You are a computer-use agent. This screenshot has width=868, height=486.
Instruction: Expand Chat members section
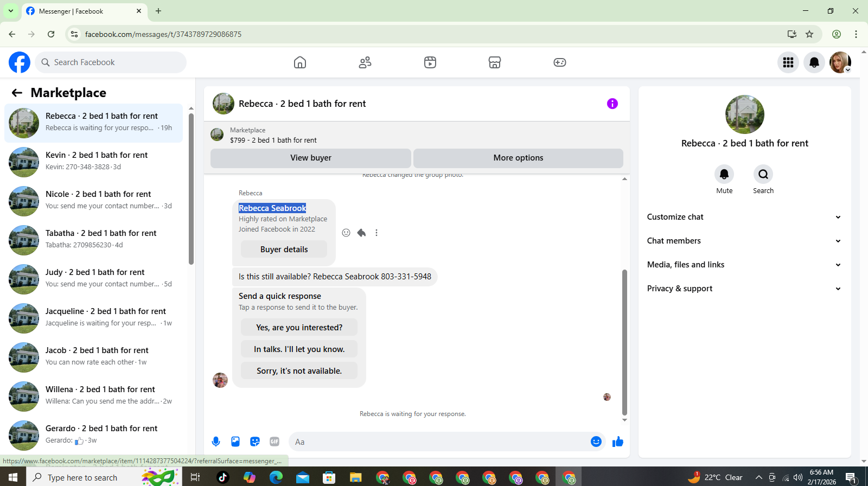(744, 241)
